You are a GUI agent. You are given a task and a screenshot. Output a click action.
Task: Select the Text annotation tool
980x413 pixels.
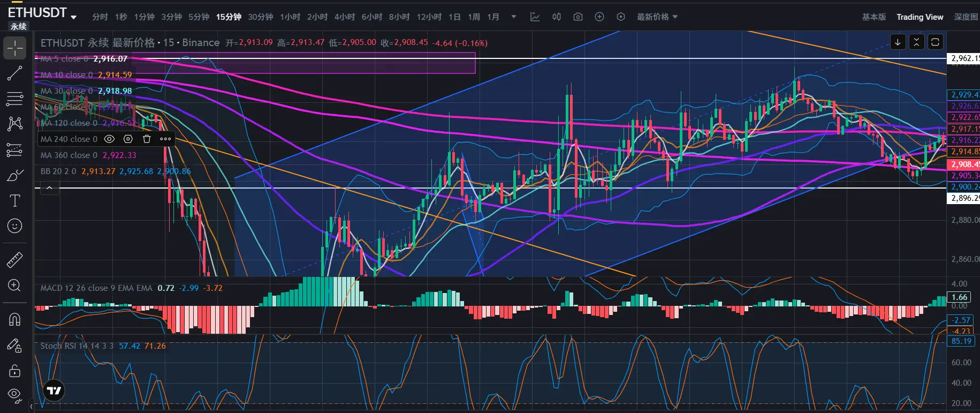tap(15, 201)
